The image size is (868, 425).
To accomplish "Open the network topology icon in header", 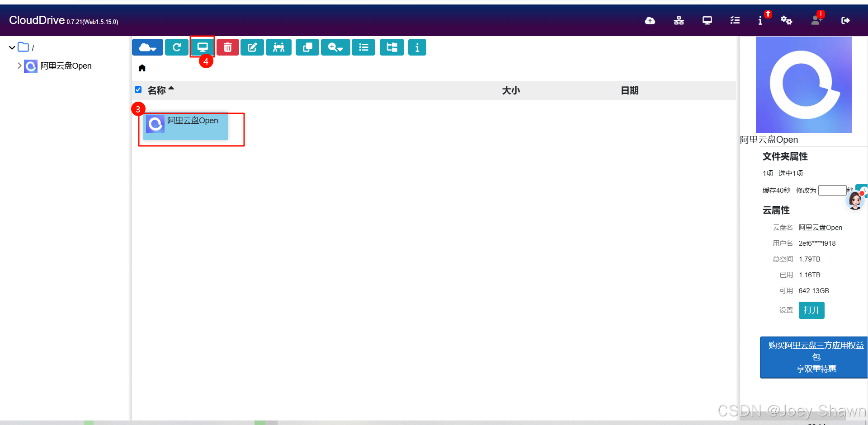I will click(x=679, y=20).
